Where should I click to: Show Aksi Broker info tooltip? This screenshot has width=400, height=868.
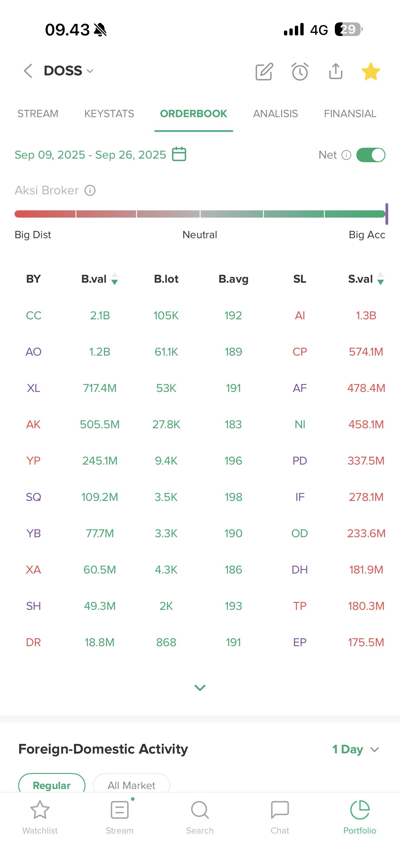(x=90, y=190)
